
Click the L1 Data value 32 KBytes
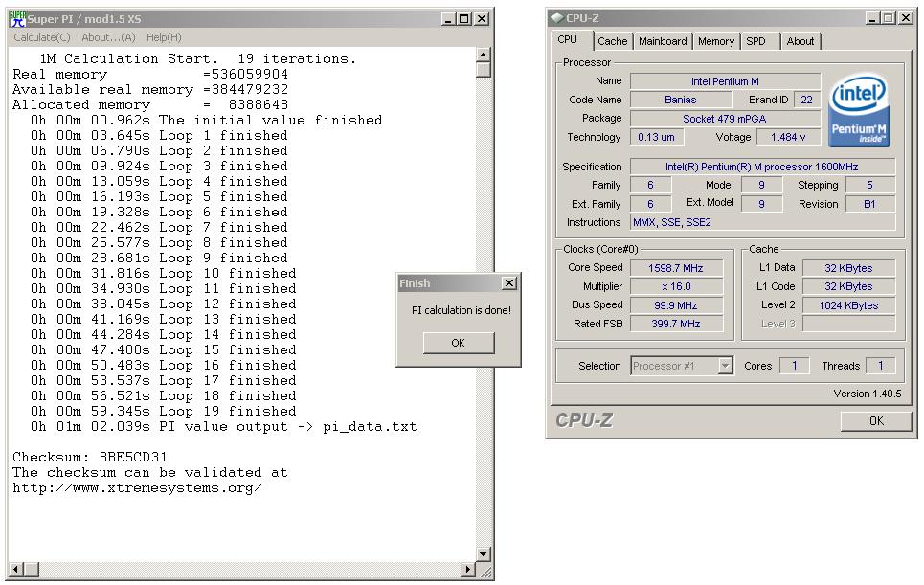coord(848,268)
